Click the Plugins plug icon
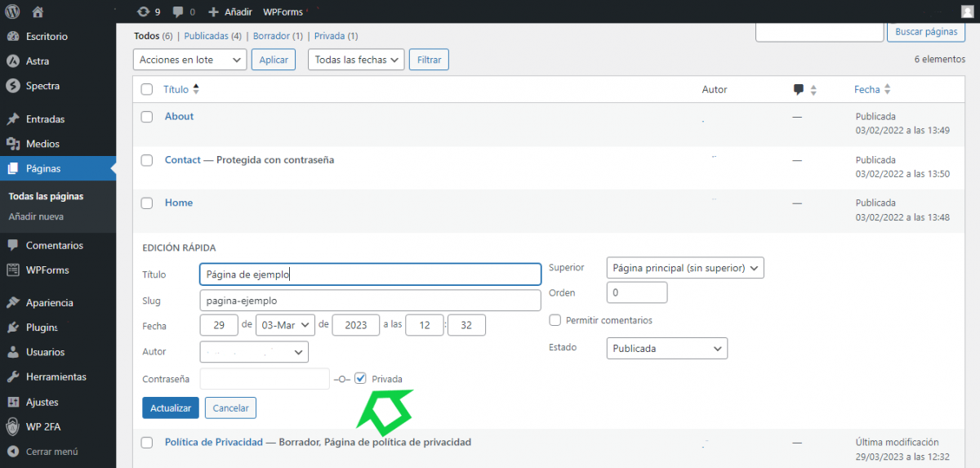This screenshot has width=980, height=468. point(12,328)
